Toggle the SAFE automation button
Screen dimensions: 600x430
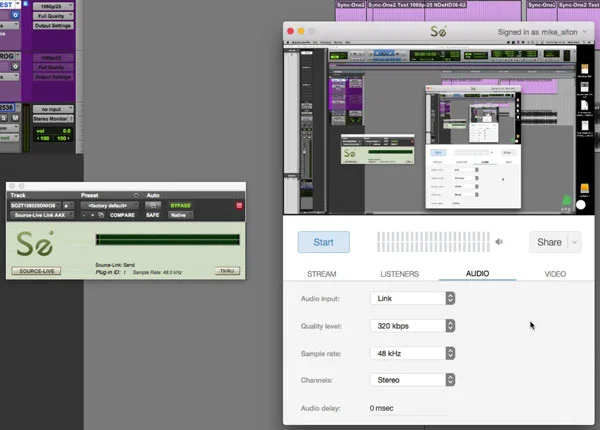click(152, 215)
